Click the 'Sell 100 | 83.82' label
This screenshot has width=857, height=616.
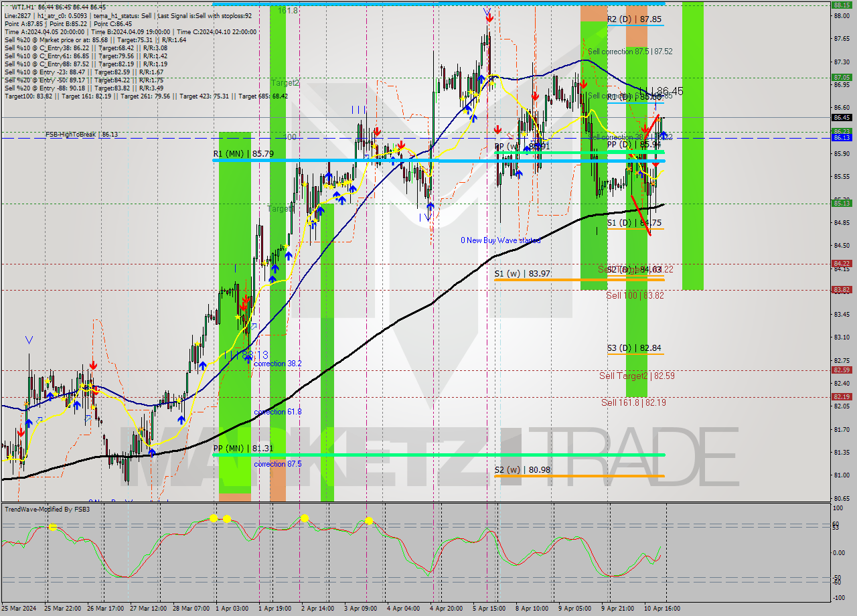635,295
